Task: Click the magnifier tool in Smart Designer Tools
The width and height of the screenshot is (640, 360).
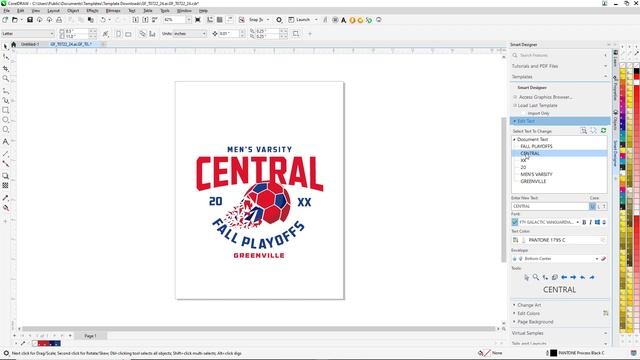Action: point(536,277)
